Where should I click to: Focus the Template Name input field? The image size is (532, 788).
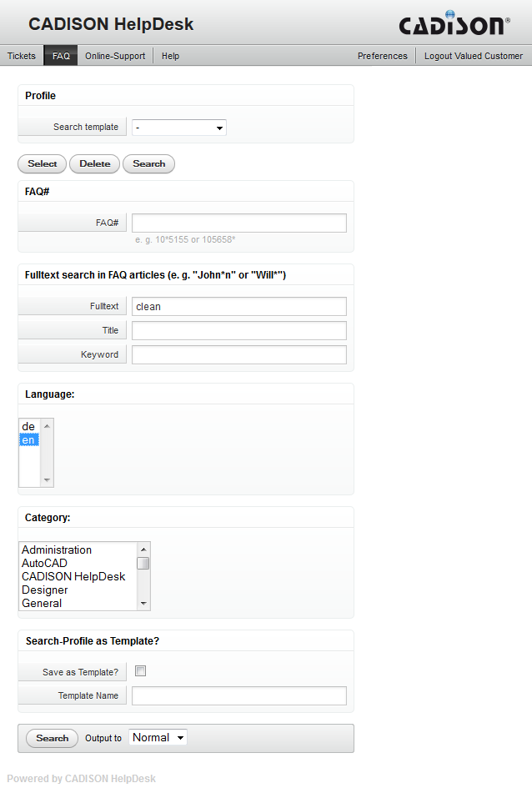tap(239, 696)
